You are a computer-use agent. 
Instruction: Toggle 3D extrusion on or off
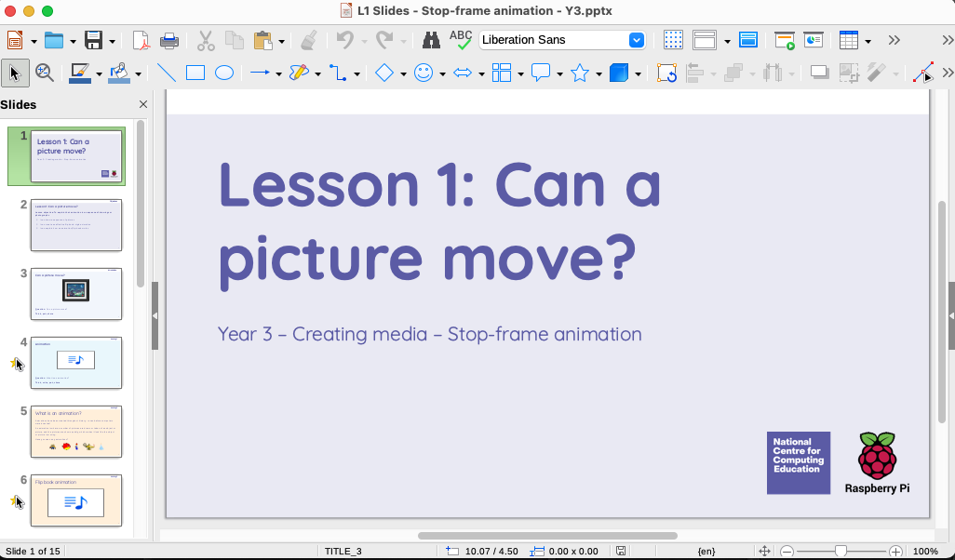(619, 73)
